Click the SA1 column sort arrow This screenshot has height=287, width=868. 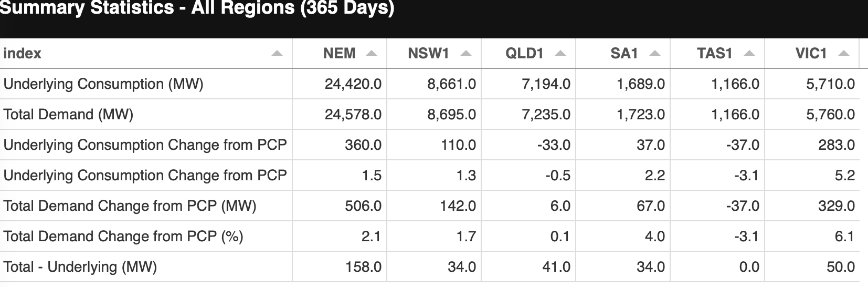pos(655,54)
